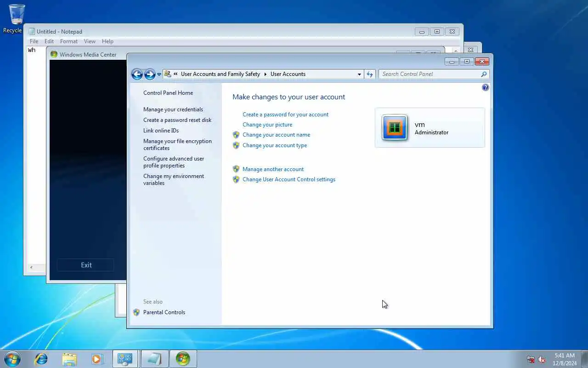Open the breadcrumb overflow chevron
The height and width of the screenshot is (368, 588).
tap(175, 74)
